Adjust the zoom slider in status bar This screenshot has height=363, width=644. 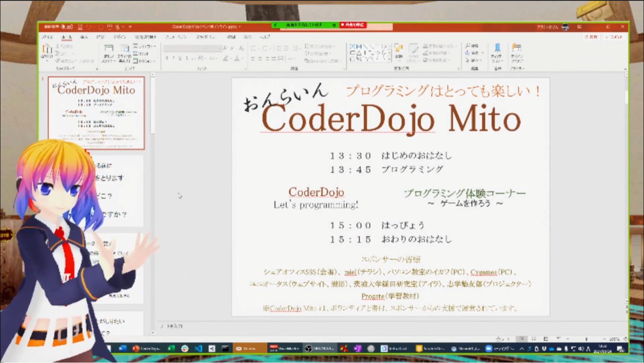pos(586,339)
